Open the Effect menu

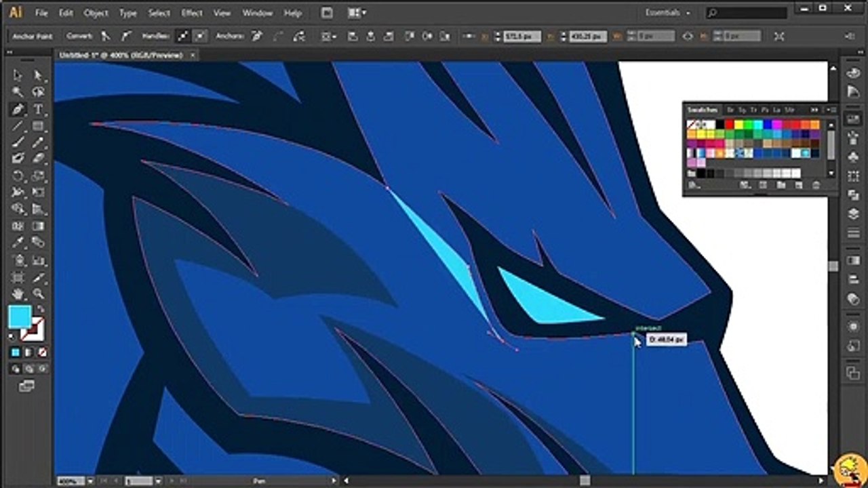(193, 13)
